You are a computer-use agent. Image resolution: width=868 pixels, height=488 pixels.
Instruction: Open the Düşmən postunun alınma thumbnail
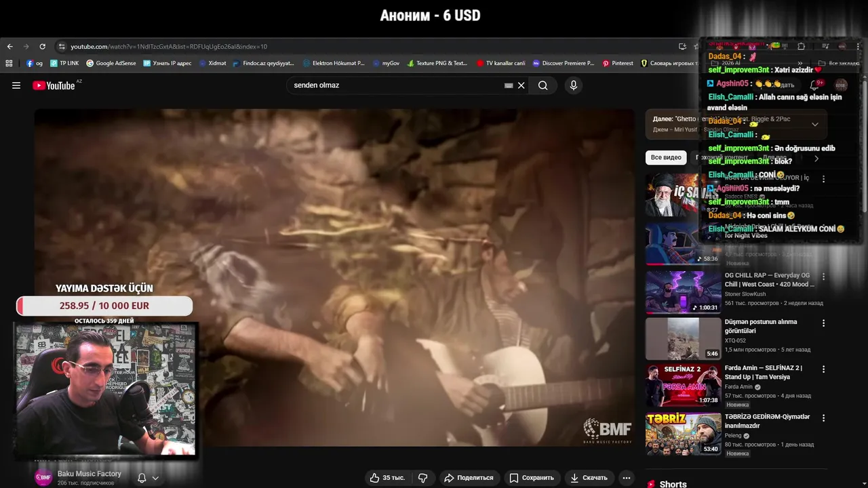pyautogui.click(x=683, y=339)
